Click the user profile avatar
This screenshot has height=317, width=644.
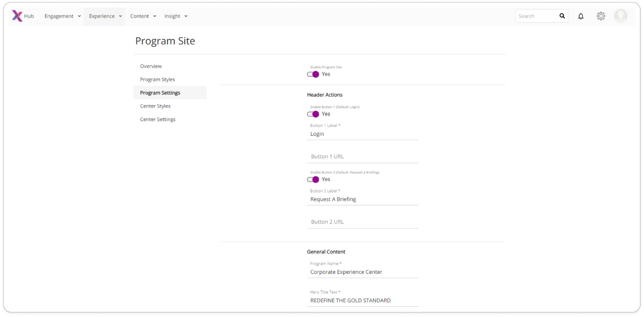coord(620,16)
